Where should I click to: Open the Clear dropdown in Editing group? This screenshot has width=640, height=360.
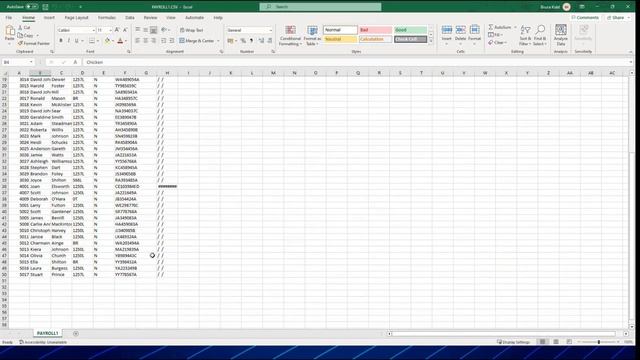tap(498, 42)
